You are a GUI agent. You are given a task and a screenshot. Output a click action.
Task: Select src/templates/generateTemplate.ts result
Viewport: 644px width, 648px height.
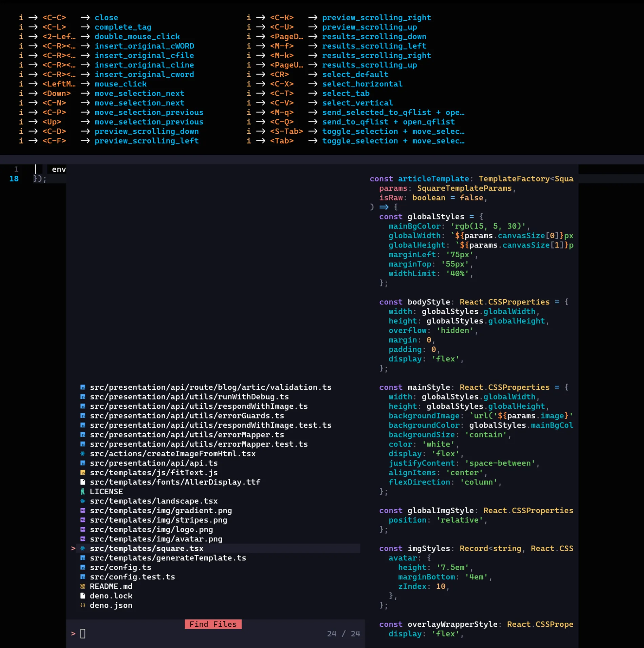[168, 558]
